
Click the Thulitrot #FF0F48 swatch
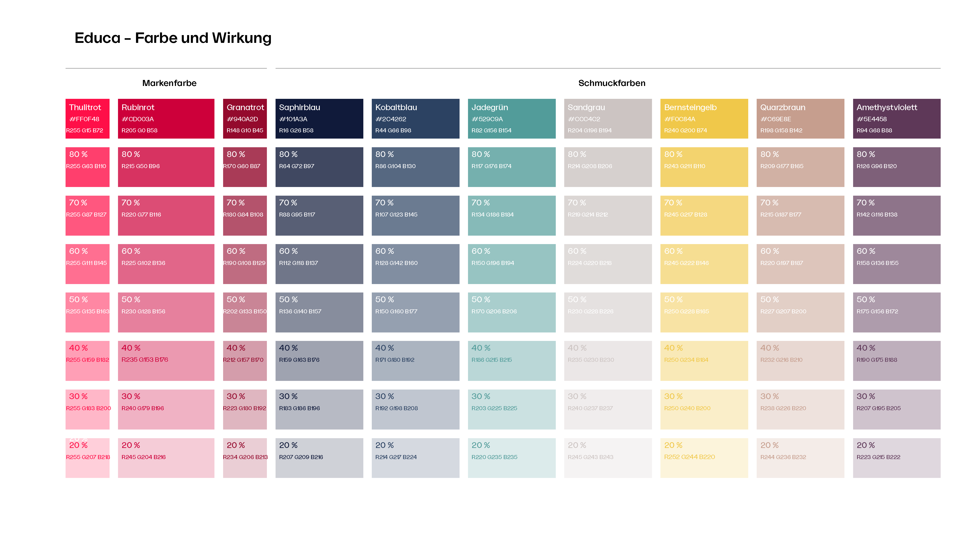pos(87,119)
